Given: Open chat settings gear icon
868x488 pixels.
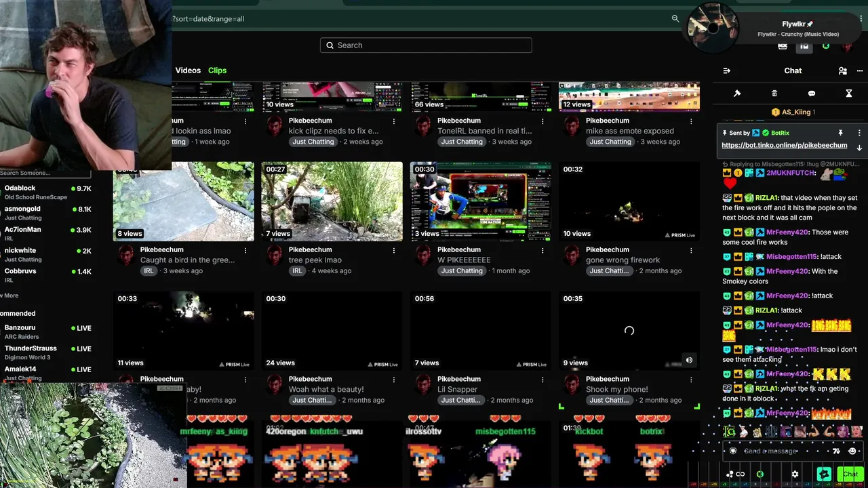Looking at the screenshot, I should pyautogui.click(x=795, y=474).
